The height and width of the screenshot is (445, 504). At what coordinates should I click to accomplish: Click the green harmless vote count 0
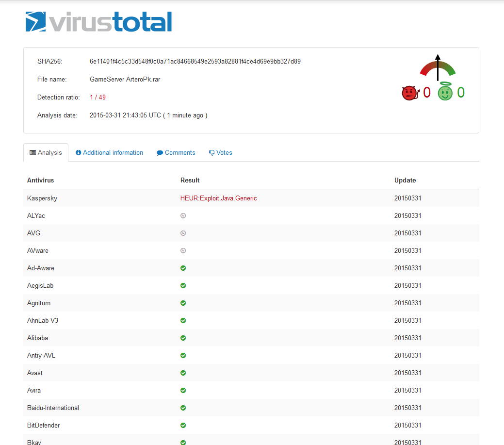pos(461,93)
